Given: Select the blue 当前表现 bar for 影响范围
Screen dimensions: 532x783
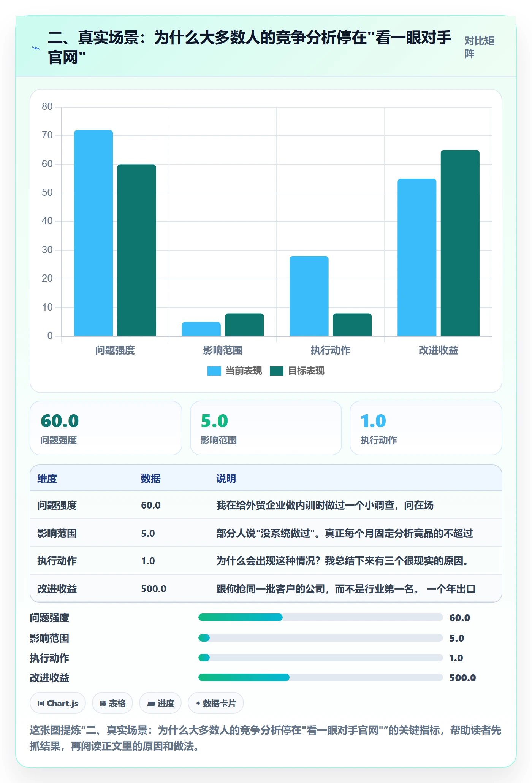Looking at the screenshot, I should 201,329.
